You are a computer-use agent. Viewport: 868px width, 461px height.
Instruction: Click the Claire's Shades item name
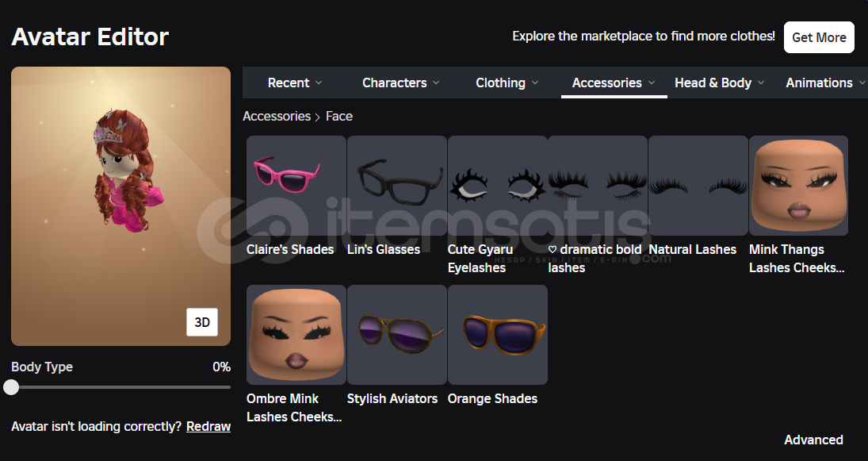point(290,249)
